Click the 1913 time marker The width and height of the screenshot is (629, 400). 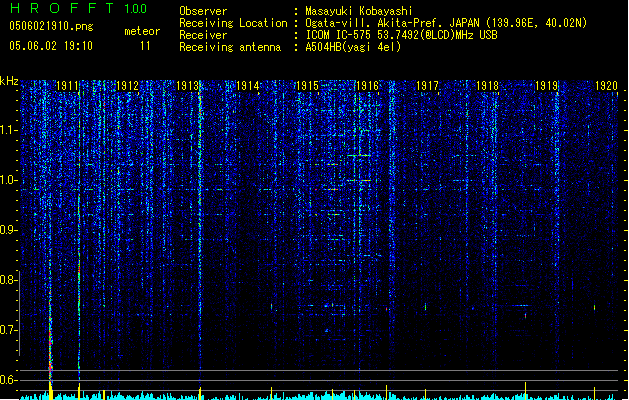point(187,86)
